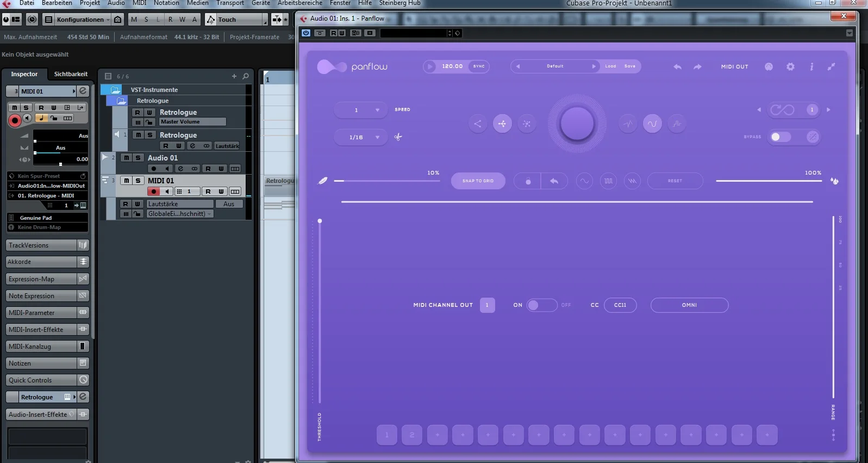Viewport: 868px width, 463px height.
Task: Open the 1/16 rate dropdown
Action: 360,137
